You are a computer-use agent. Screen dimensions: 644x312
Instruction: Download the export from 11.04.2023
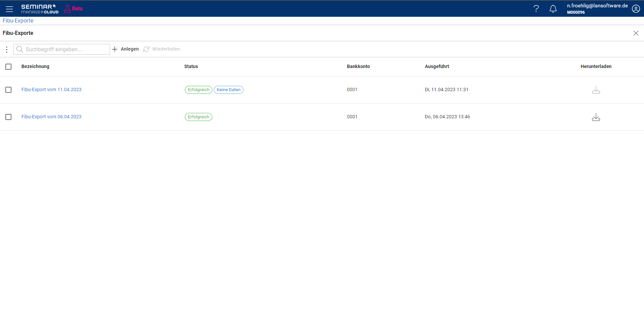(596, 90)
